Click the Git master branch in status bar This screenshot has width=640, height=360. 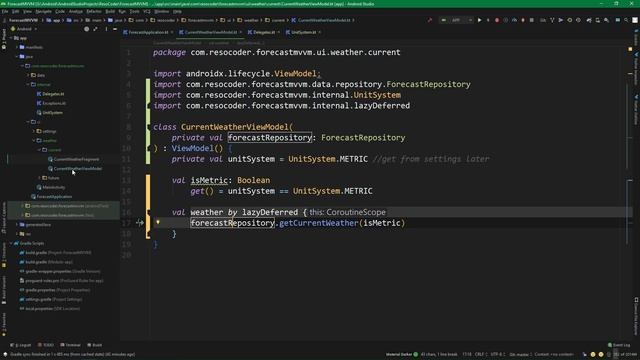point(520,354)
